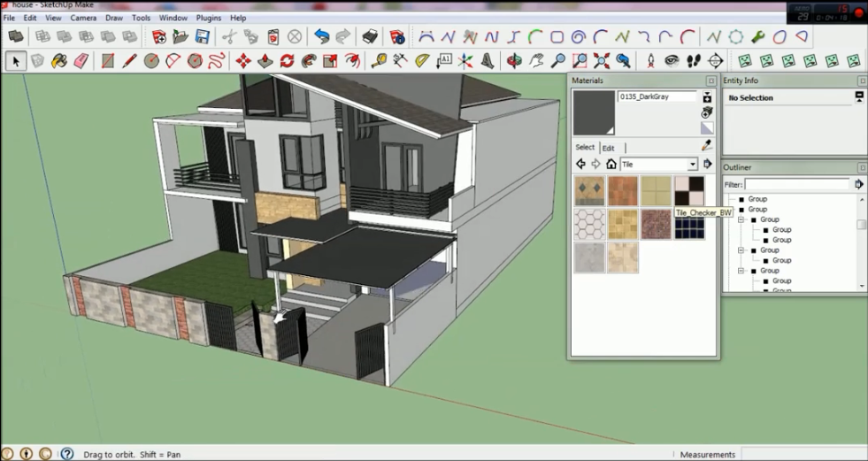
Task: Choose the Tape Measure tool
Action: click(380, 60)
